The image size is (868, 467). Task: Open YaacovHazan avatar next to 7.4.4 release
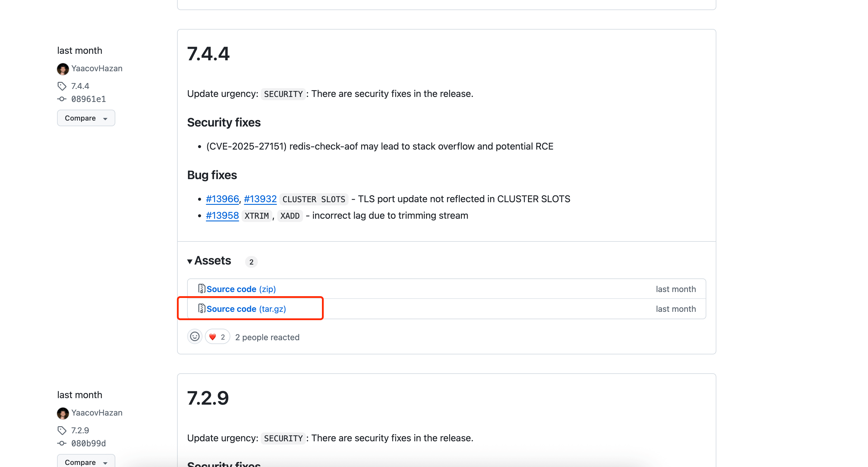63,69
